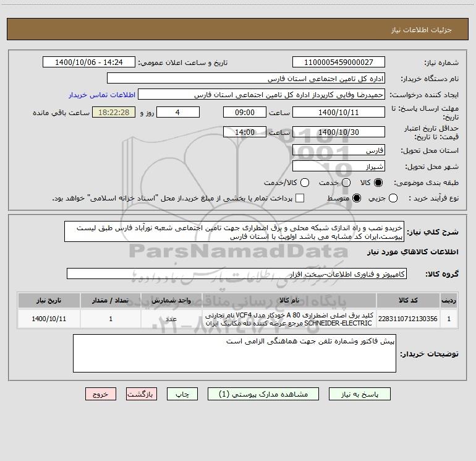The width and height of the screenshot is (476, 461).
Task: Click the تعداد / مقدار column header
Action: pyautogui.click(x=111, y=301)
